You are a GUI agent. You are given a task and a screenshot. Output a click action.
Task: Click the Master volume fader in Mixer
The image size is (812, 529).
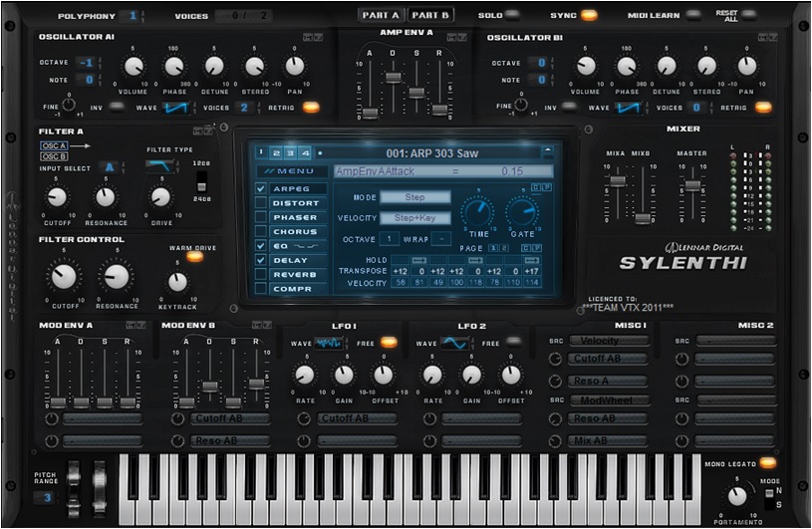[x=692, y=185]
